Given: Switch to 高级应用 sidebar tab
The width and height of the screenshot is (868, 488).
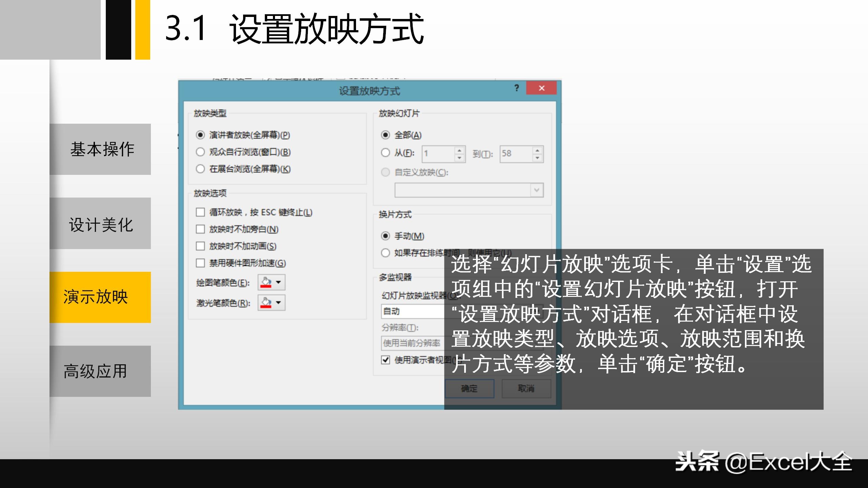Looking at the screenshot, I should coord(95,371).
